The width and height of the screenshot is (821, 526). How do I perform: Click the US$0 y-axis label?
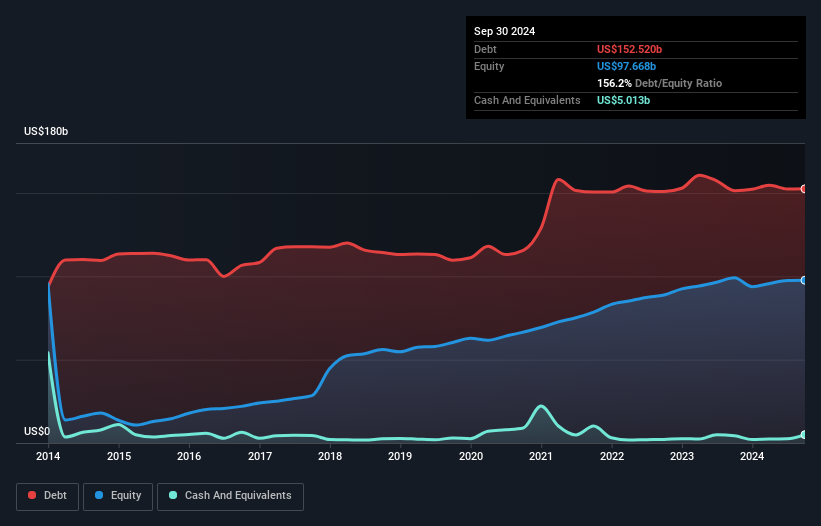[37, 431]
